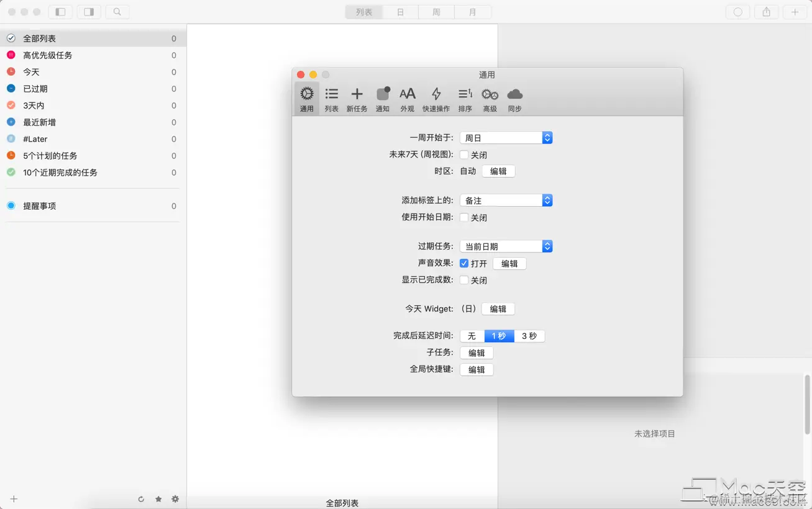Open the 通用 General preferences tab
Viewport: 812px width, 509px height.
[307, 99]
